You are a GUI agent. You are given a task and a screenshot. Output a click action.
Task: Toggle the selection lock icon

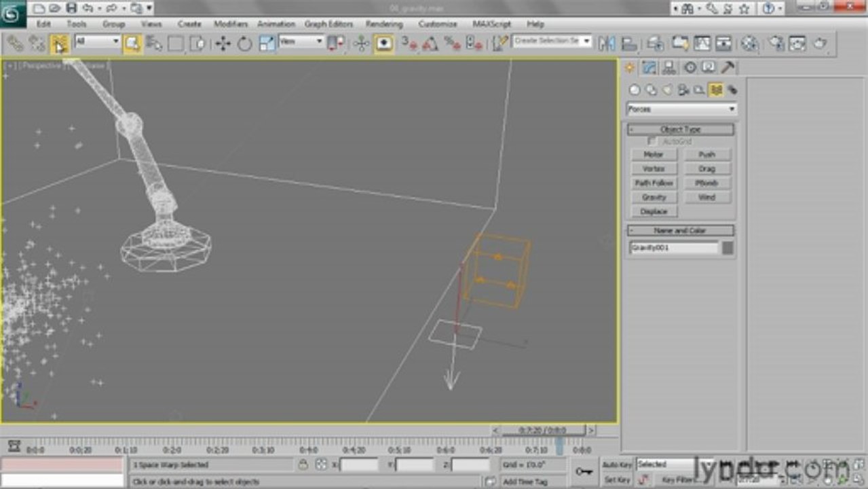tap(303, 465)
